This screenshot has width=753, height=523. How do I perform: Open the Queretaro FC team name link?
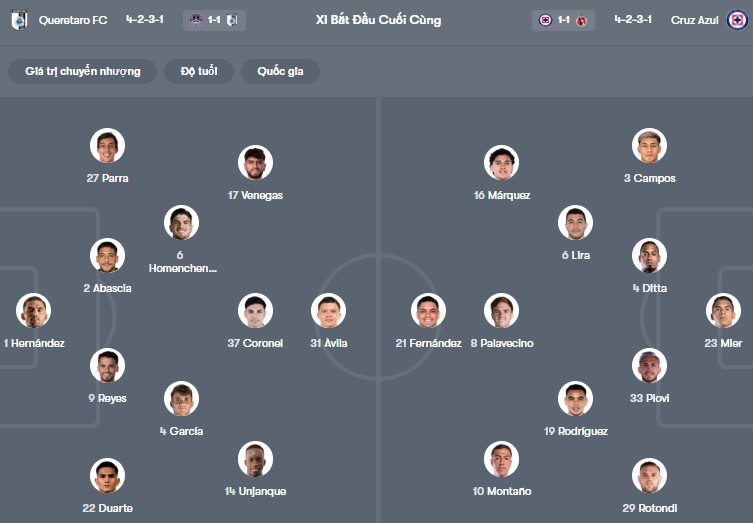point(70,20)
